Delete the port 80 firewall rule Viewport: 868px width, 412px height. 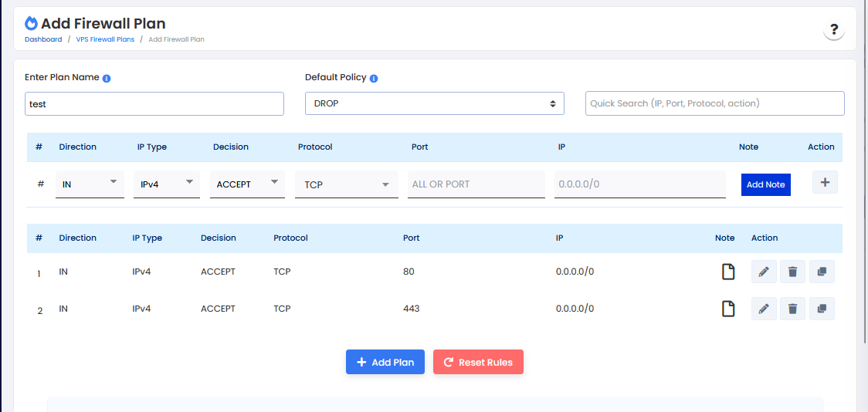792,272
